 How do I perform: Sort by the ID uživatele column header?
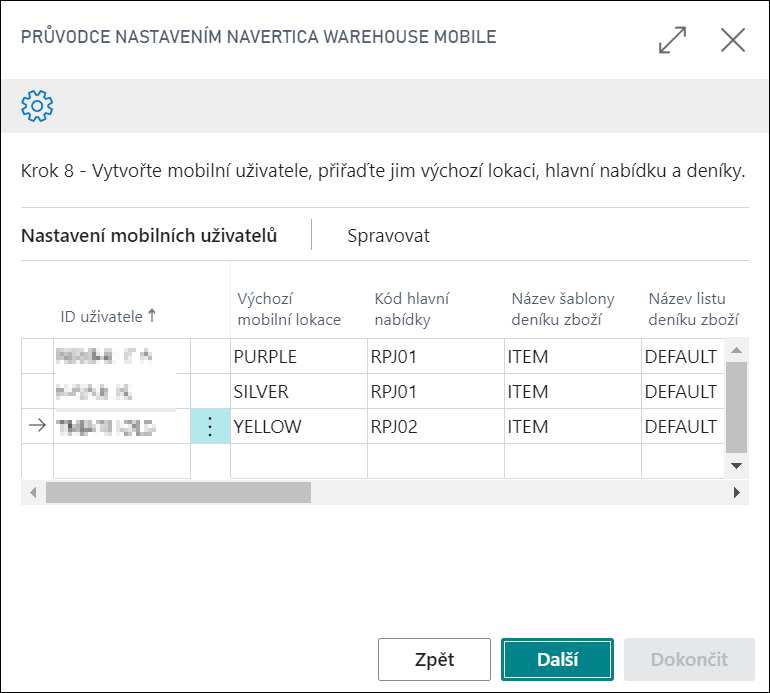coord(108,316)
